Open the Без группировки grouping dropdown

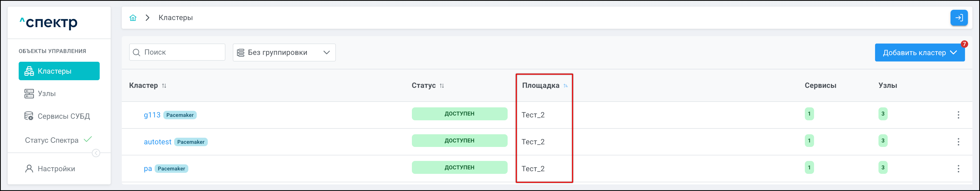point(284,52)
